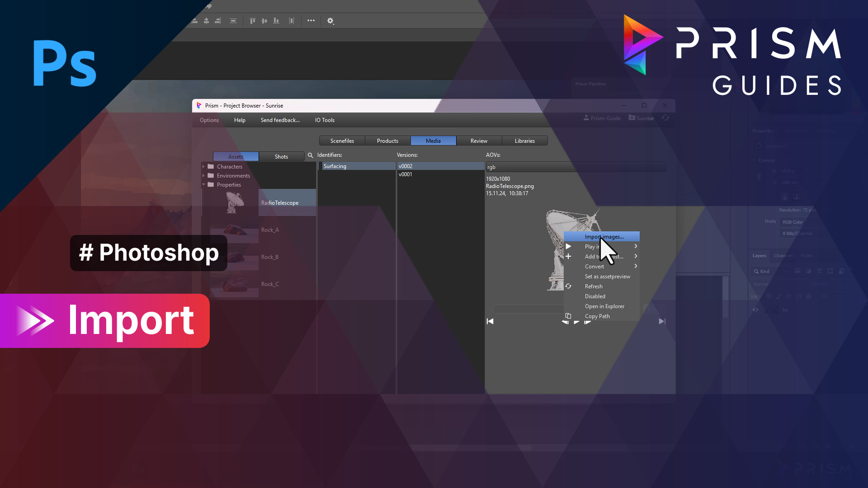Select version v0001 in Versions list
Image resolution: width=868 pixels, height=488 pixels.
(x=406, y=174)
